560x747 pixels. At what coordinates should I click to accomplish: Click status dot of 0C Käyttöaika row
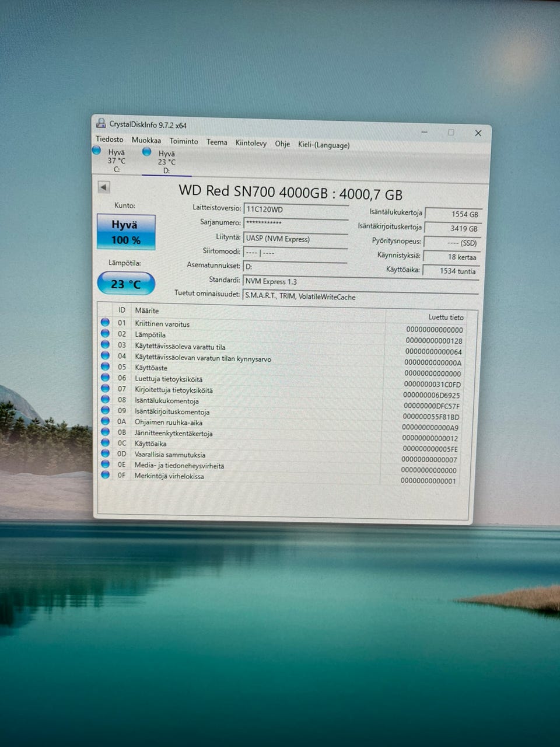105,442
